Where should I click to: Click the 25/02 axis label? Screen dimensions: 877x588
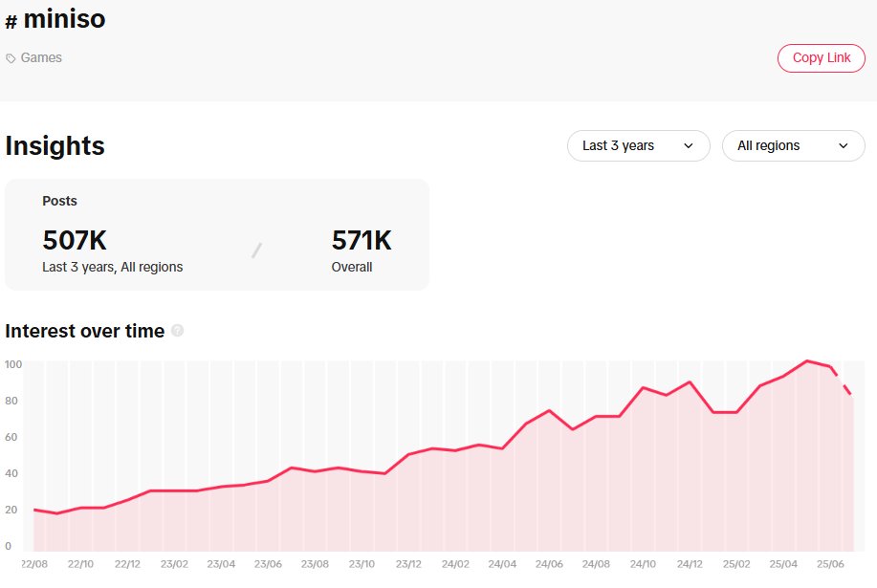point(736,564)
